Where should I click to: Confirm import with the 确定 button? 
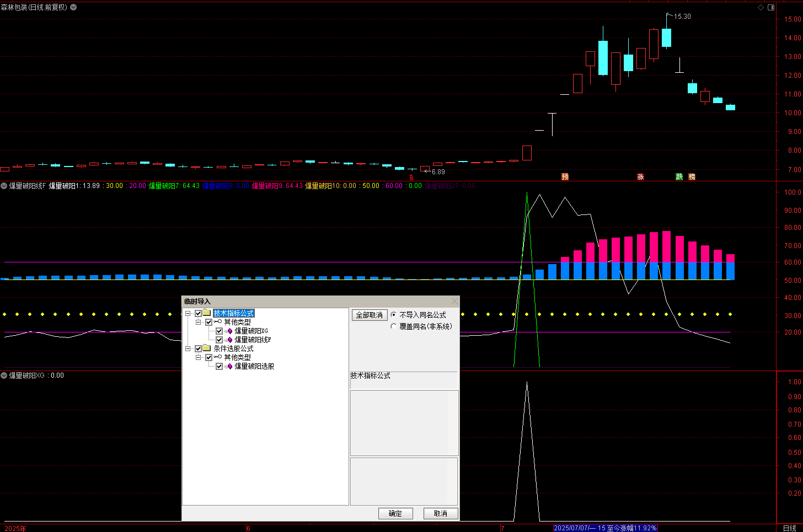point(395,513)
